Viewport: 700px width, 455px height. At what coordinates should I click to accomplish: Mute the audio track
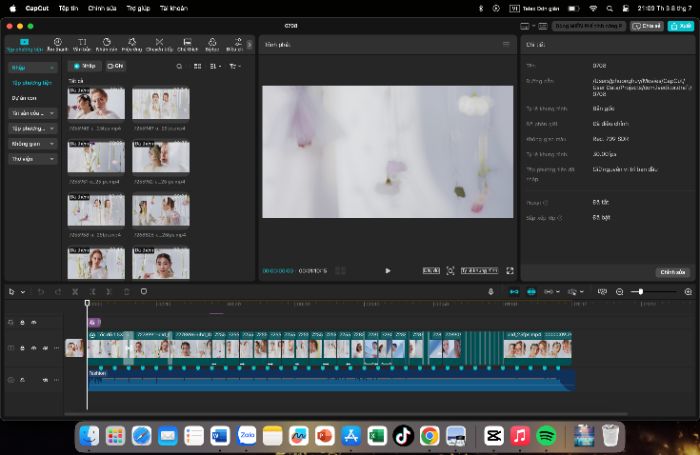45,380
